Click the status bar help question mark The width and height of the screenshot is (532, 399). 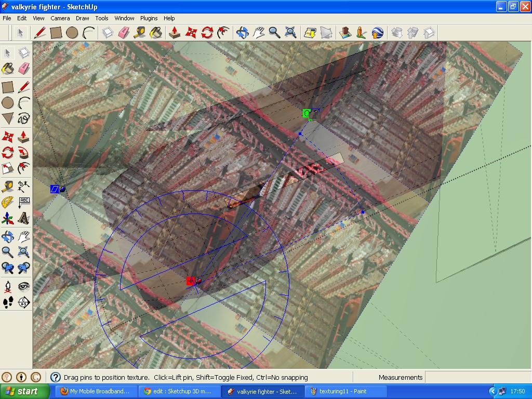click(x=56, y=377)
